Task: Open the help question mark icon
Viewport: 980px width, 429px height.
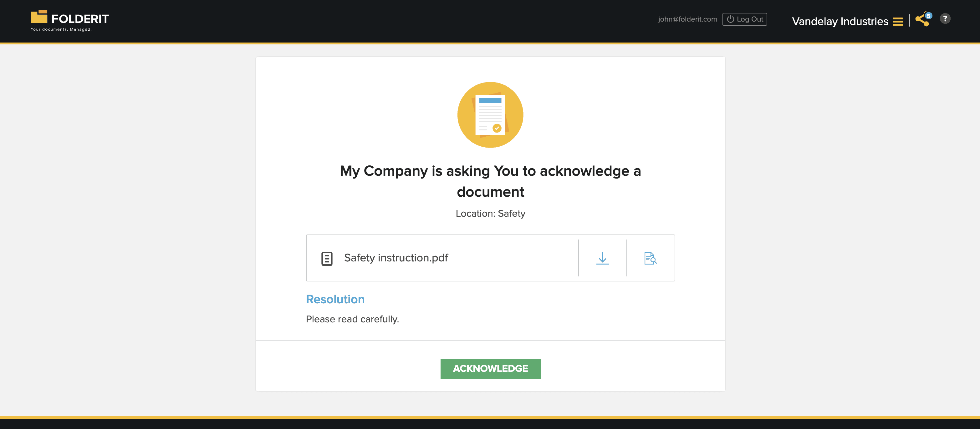Action: pos(945,19)
